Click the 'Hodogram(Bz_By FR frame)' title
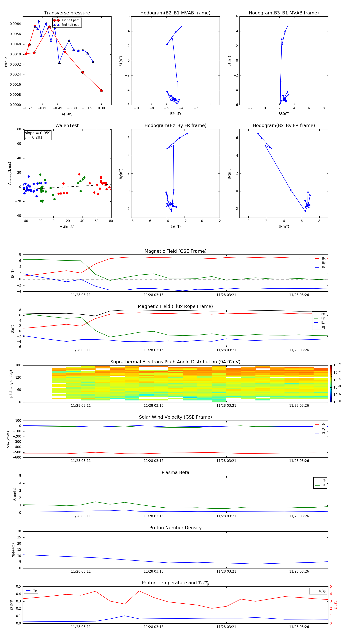 point(175,125)
